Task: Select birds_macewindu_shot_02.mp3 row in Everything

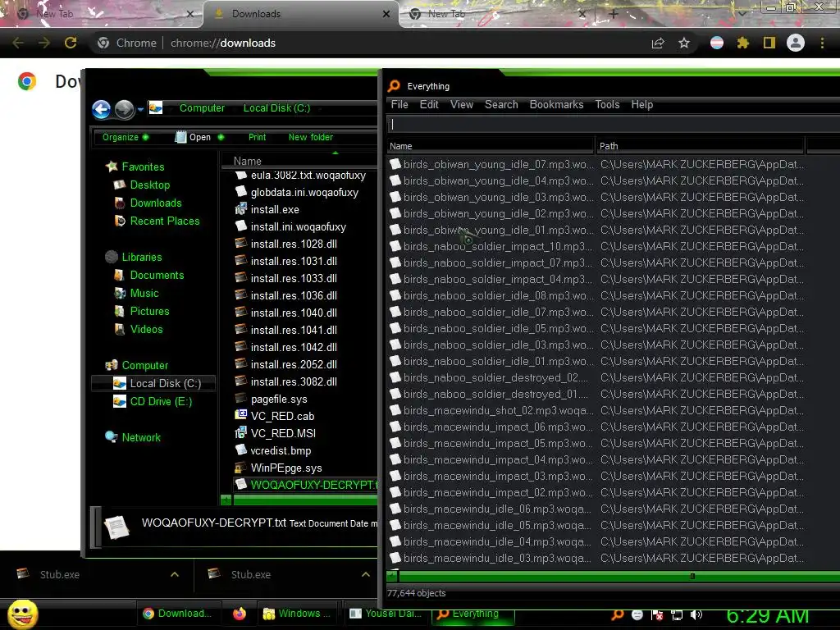Action: pyautogui.click(x=597, y=410)
